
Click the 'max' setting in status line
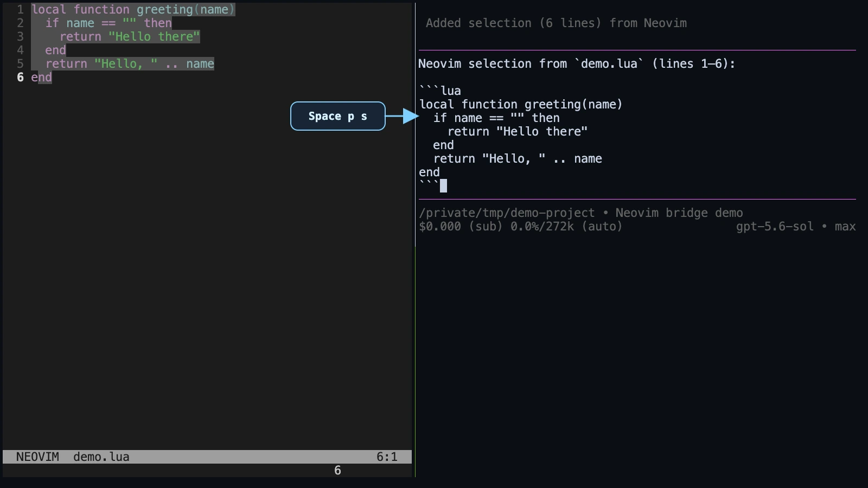[x=845, y=227]
